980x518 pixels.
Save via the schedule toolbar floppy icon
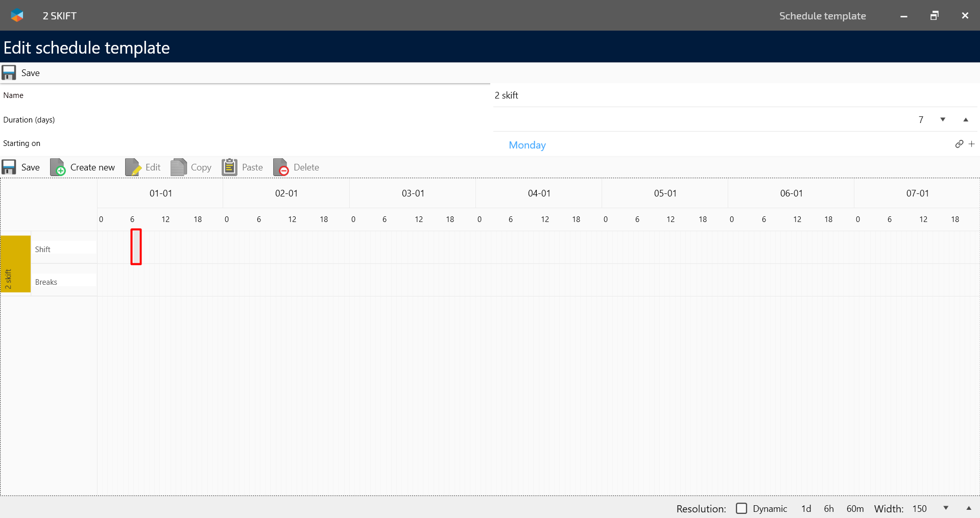point(9,167)
